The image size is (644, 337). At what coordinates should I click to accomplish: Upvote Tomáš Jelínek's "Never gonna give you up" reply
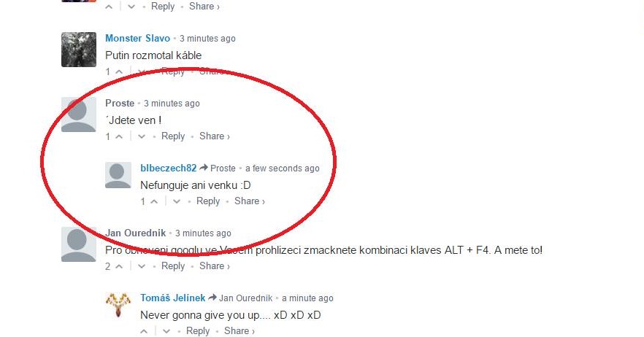click(x=144, y=331)
